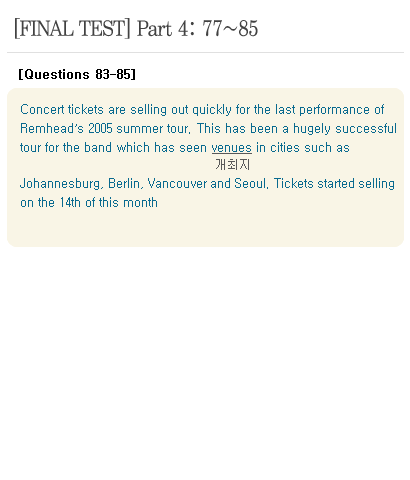Click the empty area below the passage text

point(205,228)
